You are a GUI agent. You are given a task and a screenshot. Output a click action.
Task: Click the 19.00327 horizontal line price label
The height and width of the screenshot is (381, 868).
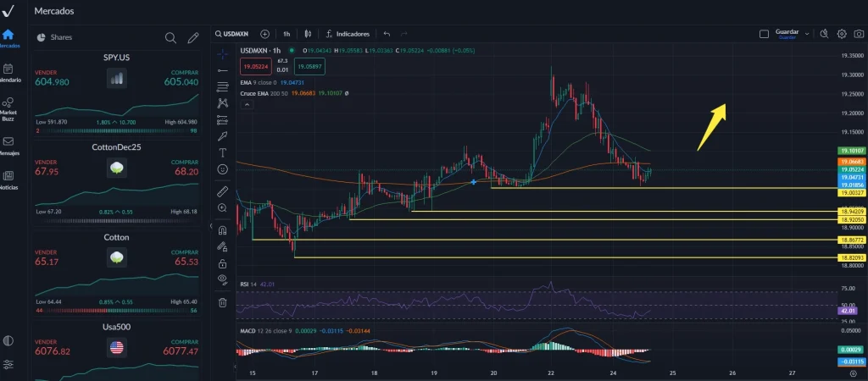point(850,192)
